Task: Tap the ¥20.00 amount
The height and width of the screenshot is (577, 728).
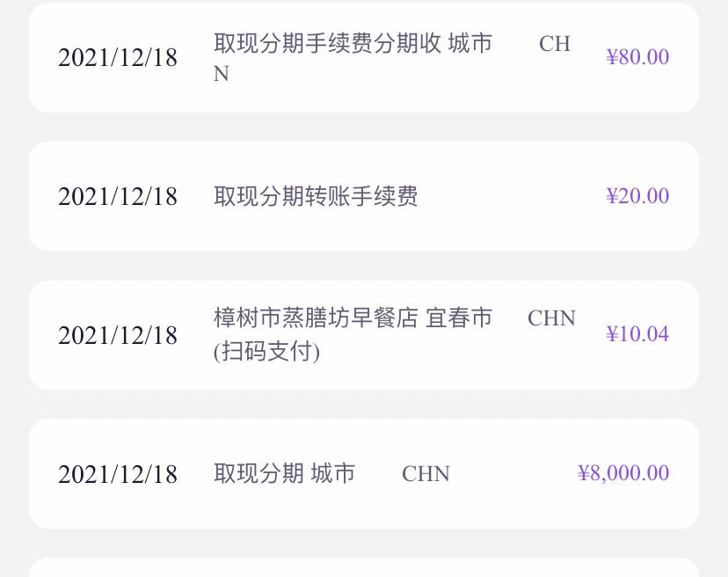Action: click(x=637, y=195)
